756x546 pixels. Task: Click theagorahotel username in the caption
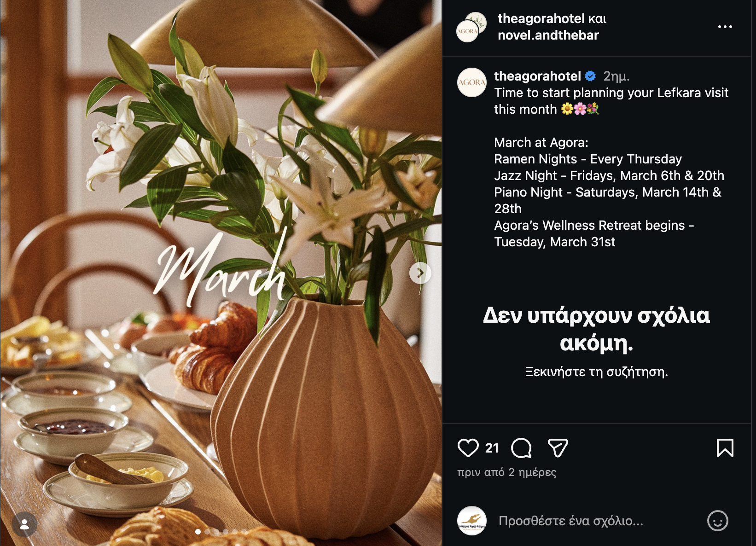click(x=537, y=76)
